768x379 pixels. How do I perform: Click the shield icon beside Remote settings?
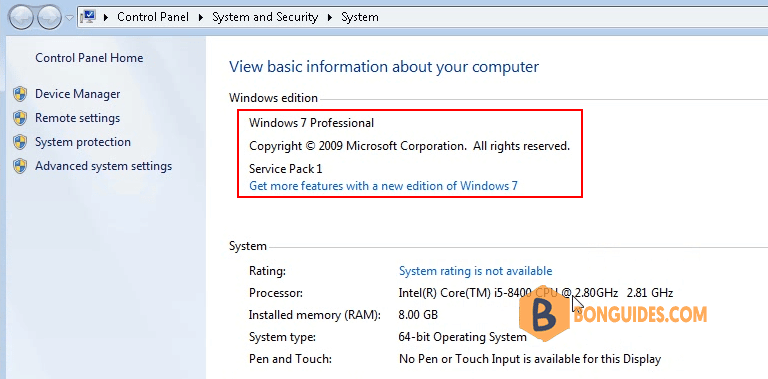[20, 118]
